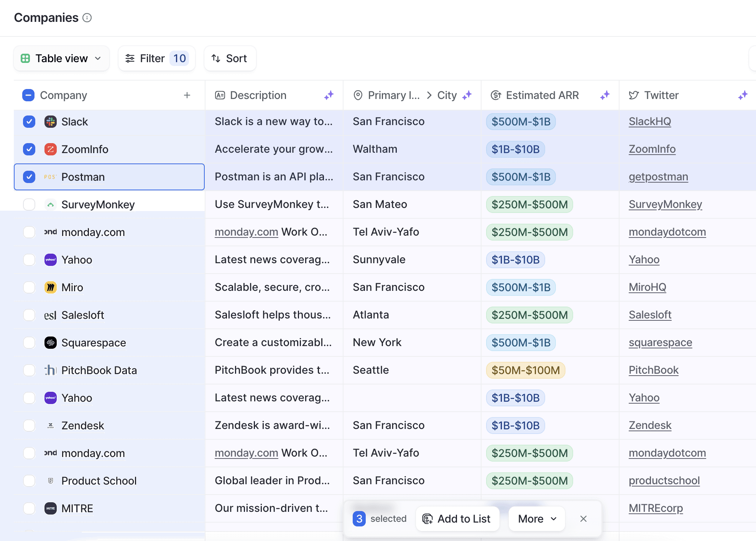Click the info icon next to Companies
Viewport: 756px width, 541px height.
(87, 18)
